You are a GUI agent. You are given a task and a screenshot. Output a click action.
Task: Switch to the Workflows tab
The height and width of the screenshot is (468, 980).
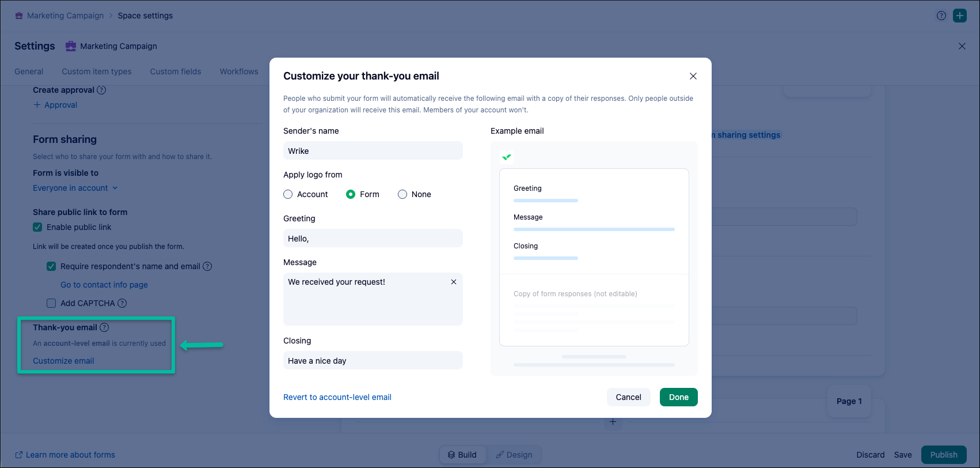pos(239,71)
